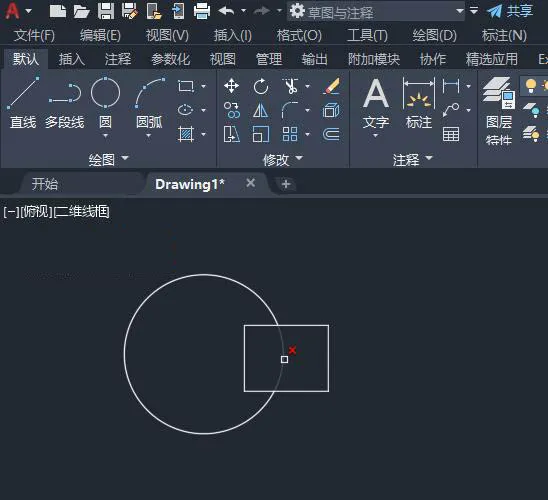The height and width of the screenshot is (500, 548).
Task: Activate the Move tool in Modify panel
Action: (231, 86)
